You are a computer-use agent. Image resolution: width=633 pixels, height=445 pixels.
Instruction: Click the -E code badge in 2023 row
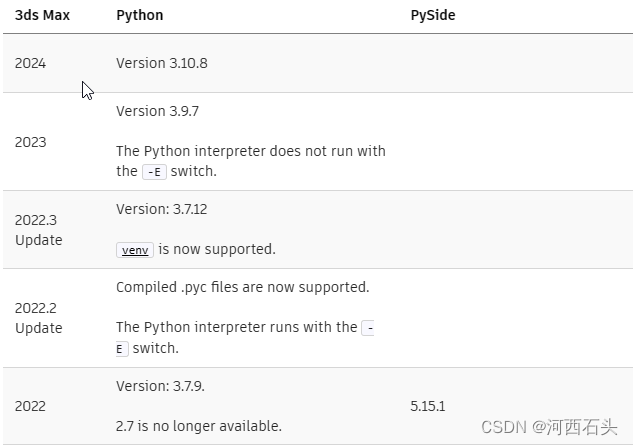click(154, 172)
